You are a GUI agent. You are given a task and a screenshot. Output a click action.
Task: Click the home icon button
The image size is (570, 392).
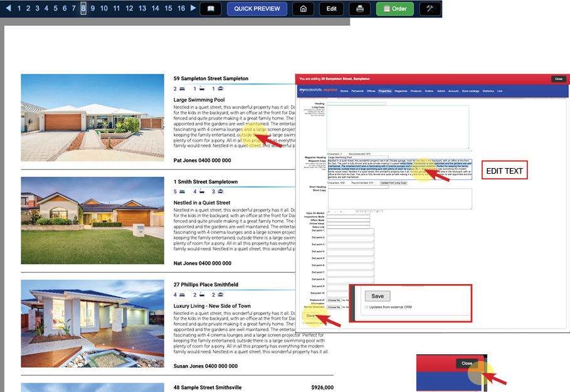point(303,9)
